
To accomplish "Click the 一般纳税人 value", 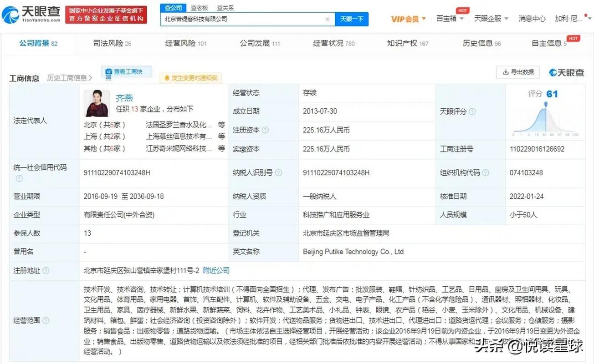I will pos(320,197).
